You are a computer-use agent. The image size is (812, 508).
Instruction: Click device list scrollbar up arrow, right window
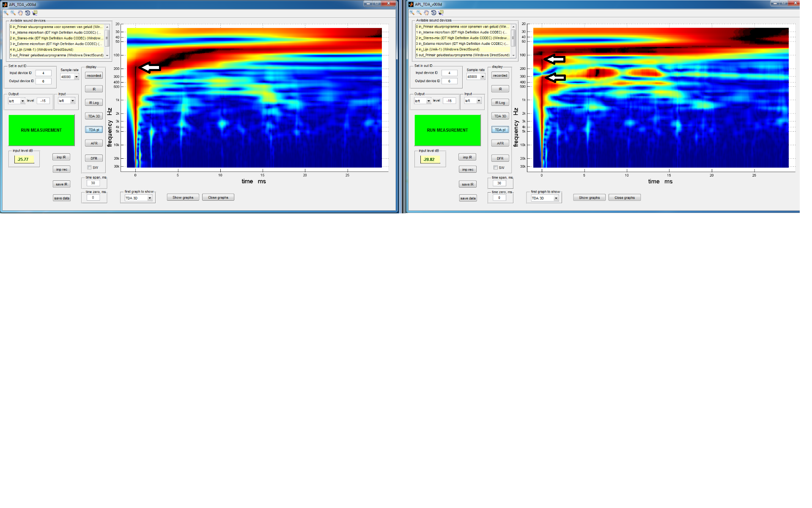(513, 26)
